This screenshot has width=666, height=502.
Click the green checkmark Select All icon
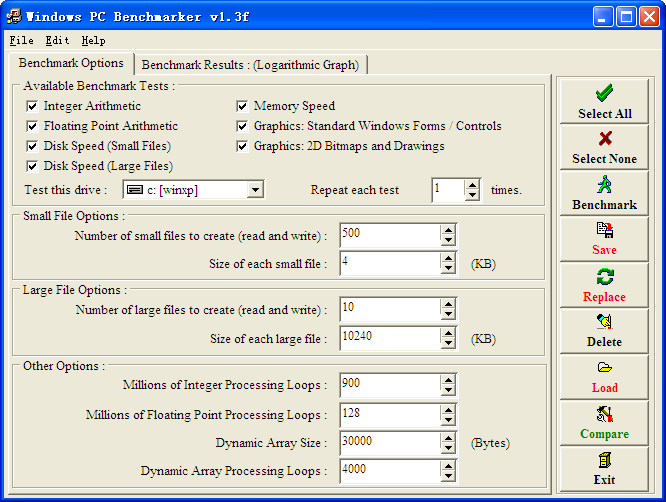[604, 93]
